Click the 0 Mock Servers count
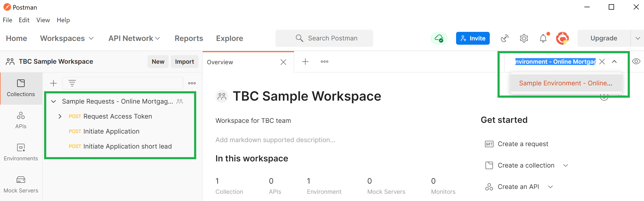This screenshot has height=201, width=644. (x=386, y=186)
